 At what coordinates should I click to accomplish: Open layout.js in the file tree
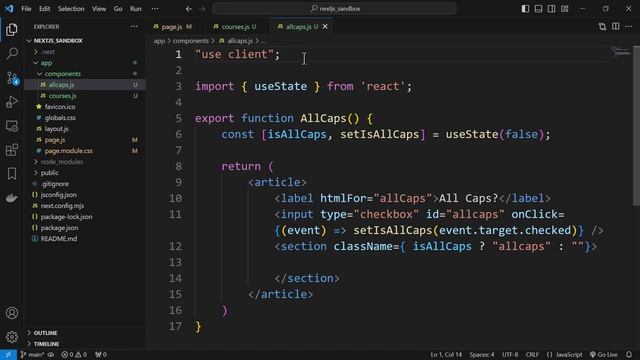(x=56, y=129)
